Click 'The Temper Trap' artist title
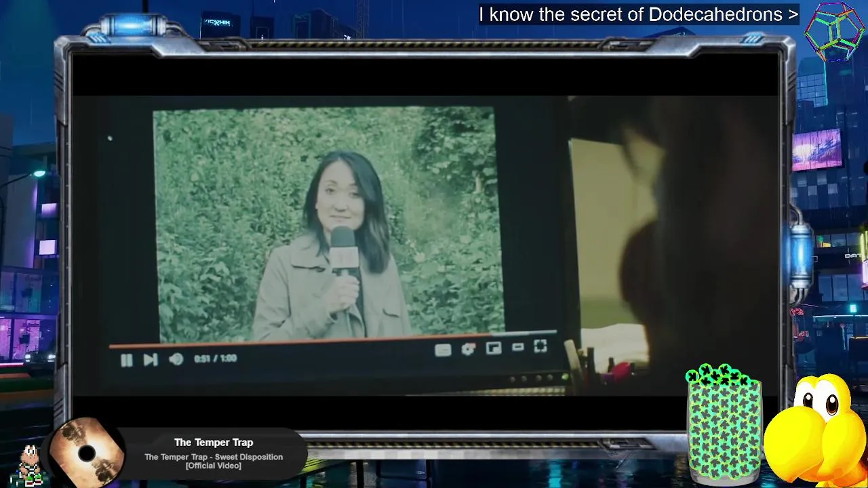 [x=214, y=443]
